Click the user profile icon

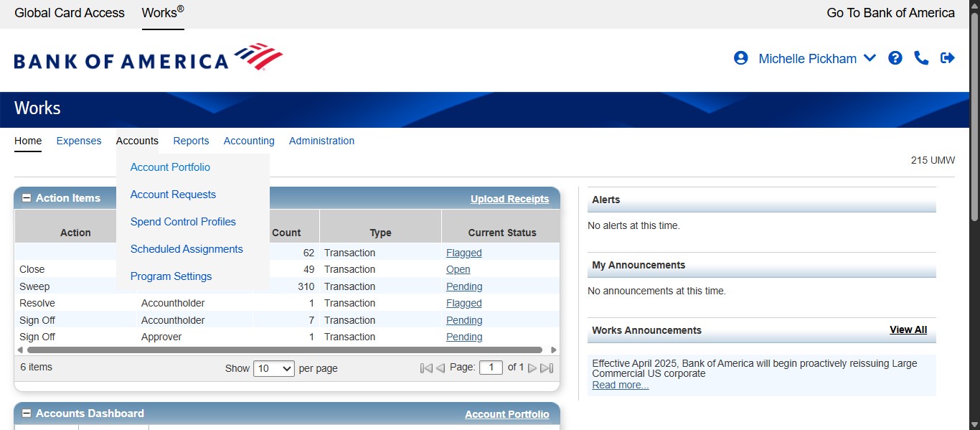point(741,58)
